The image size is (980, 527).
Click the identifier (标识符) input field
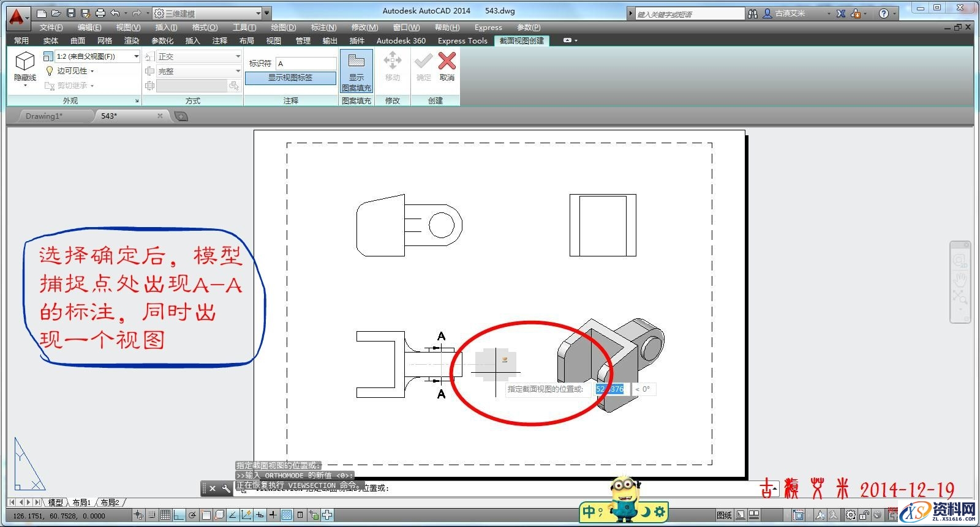click(306, 64)
